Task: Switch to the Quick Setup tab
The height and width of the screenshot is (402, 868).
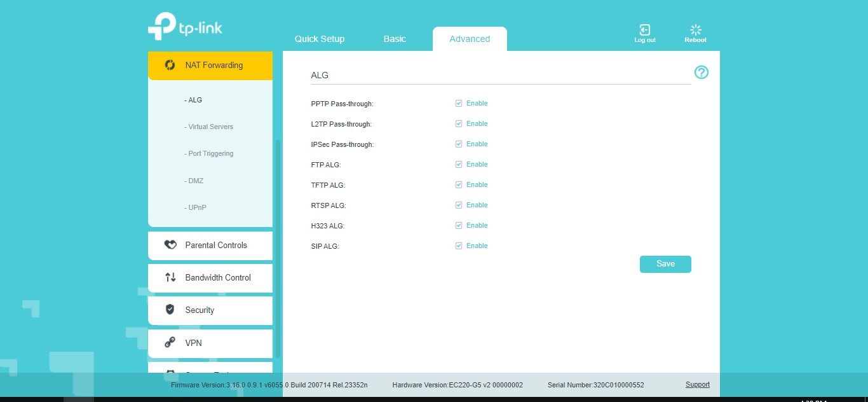Action: [x=319, y=39]
